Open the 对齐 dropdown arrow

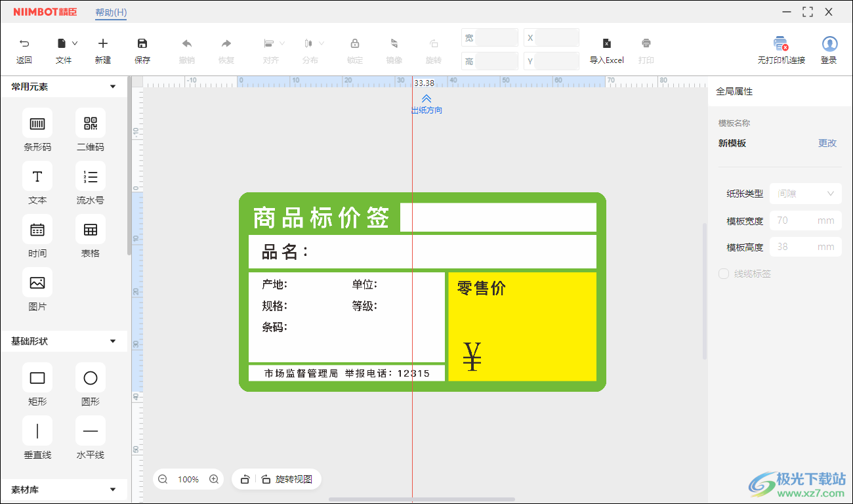pos(282,43)
